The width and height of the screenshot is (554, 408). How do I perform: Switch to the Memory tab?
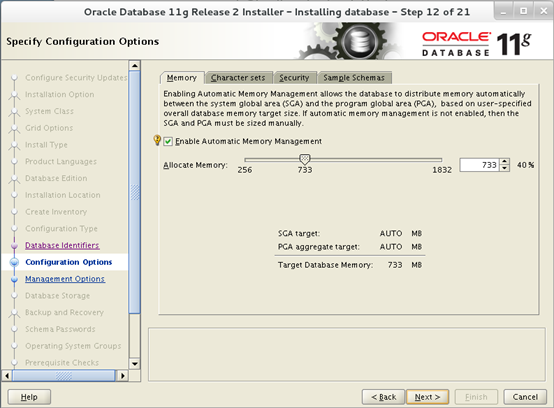pos(182,78)
